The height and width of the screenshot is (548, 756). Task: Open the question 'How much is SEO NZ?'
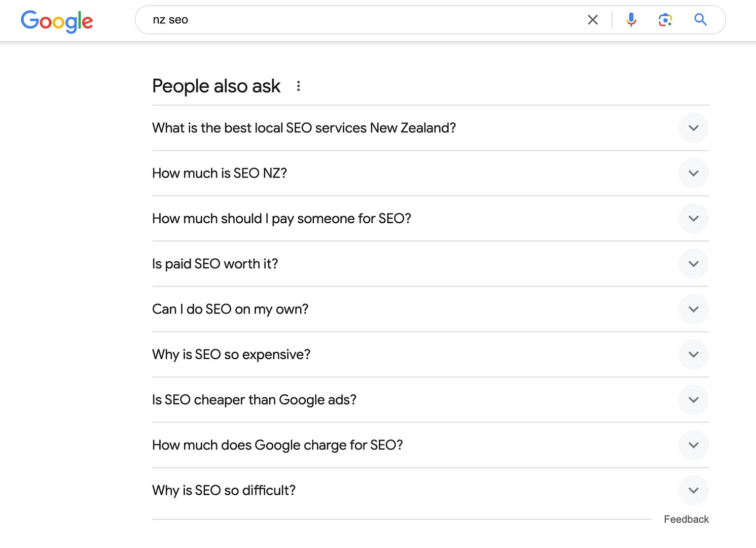click(220, 173)
